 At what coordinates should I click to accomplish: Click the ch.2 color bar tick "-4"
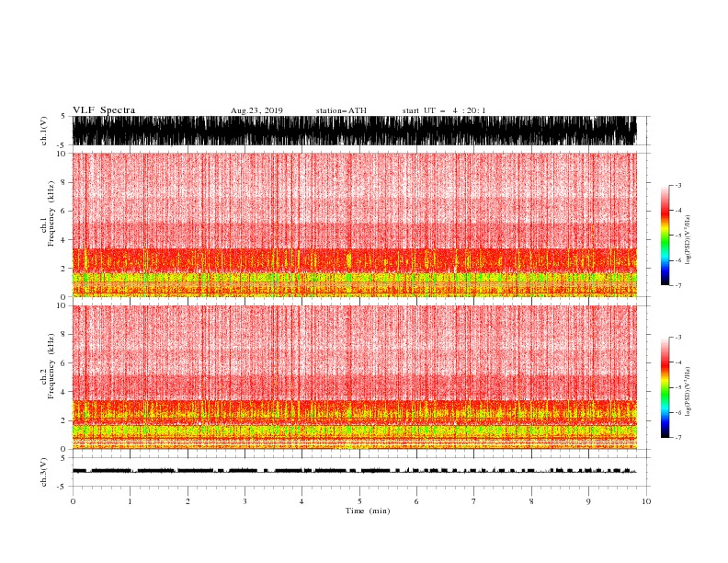(678, 362)
